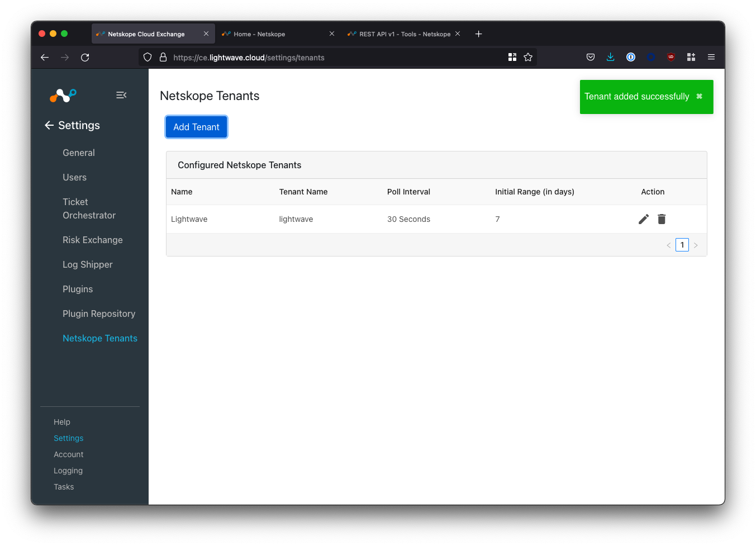Open Account in sidebar footer
The height and width of the screenshot is (546, 756).
pos(68,454)
